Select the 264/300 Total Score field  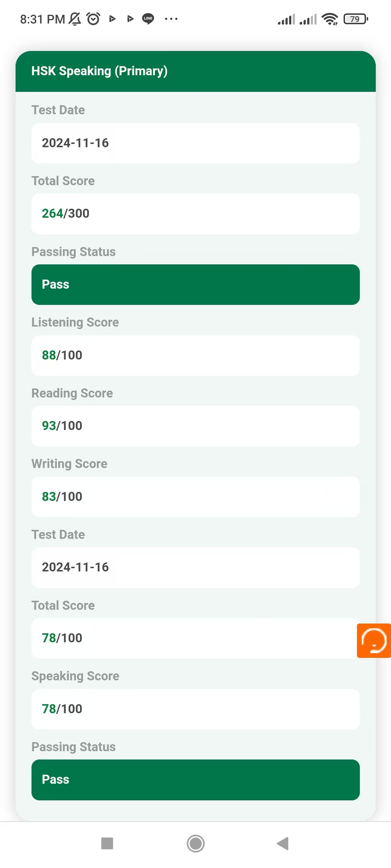pyautogui.click(x=195, y=214)
